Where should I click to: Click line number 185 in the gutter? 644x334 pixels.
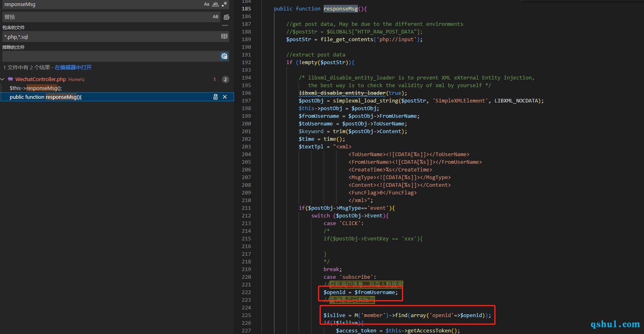point(246,9)
